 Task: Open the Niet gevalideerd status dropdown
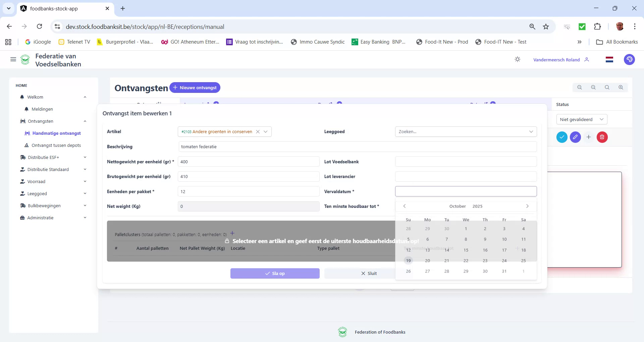coord(582,119)
